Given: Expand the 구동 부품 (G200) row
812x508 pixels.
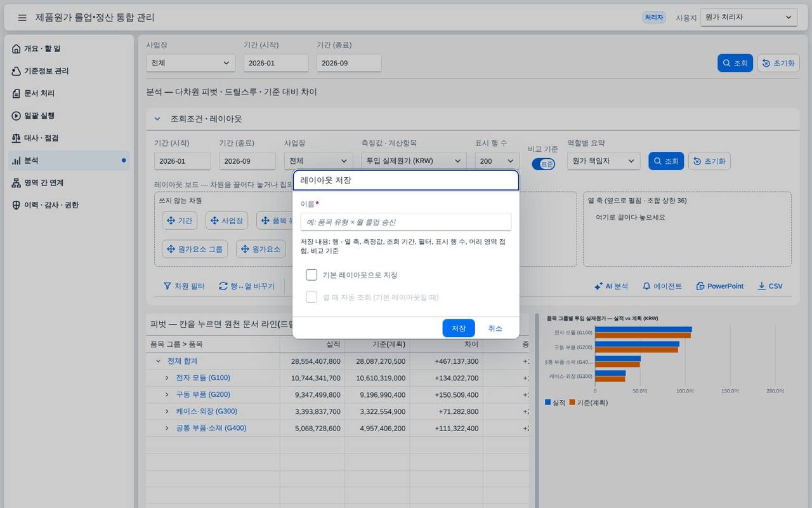Looking at the screenshot, I should point(167,395).
